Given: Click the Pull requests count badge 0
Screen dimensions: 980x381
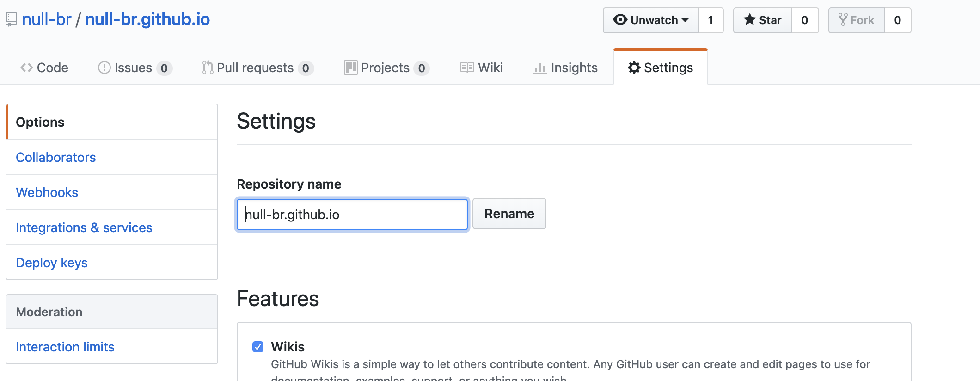Looking at the screenshot, I should point(306,68).
